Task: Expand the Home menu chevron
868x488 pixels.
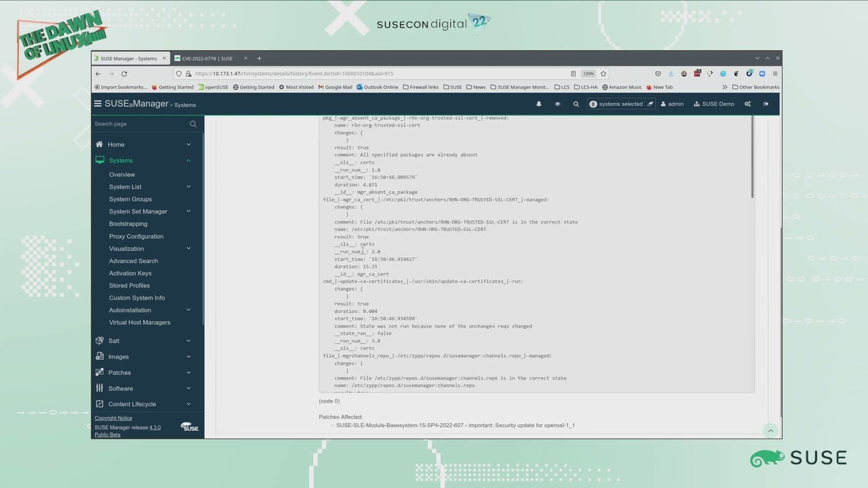Action: (x=189, y=144)
